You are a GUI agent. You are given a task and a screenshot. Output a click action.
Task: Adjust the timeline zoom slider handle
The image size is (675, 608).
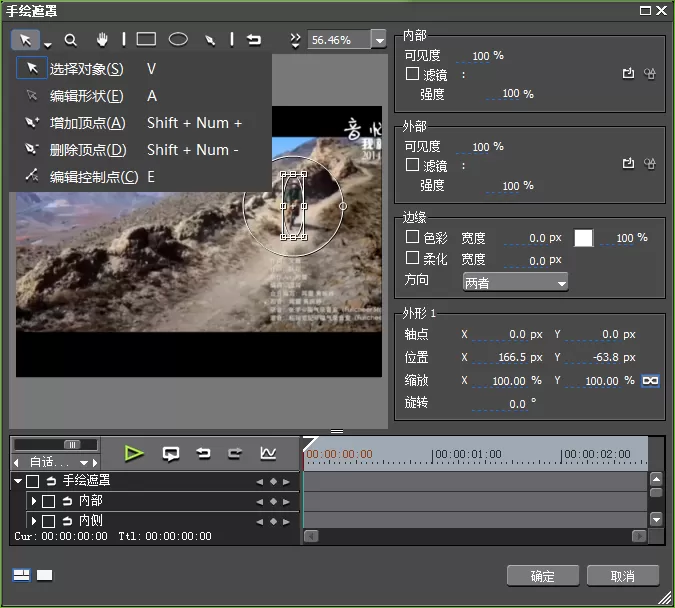point(72,445)
